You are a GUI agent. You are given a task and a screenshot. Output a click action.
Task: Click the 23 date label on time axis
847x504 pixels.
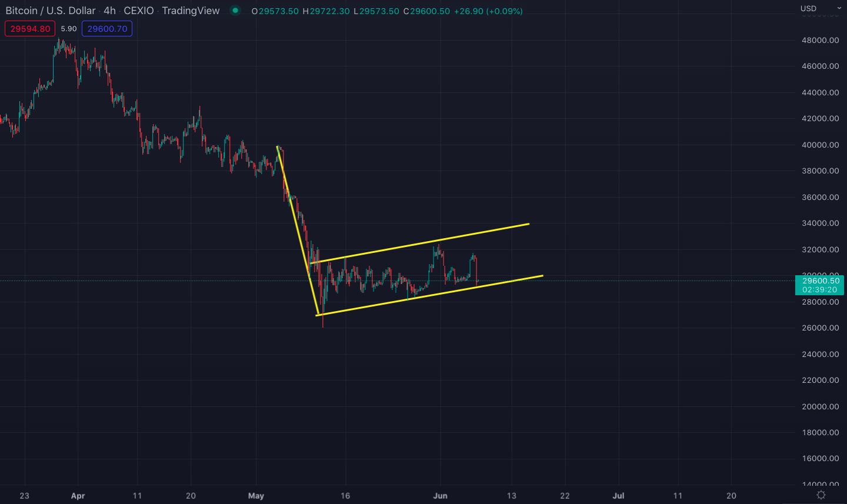(24, 496)
